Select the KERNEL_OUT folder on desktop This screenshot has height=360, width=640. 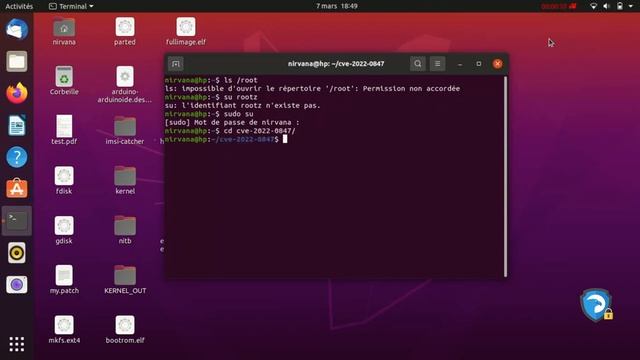tap(125, 280)
